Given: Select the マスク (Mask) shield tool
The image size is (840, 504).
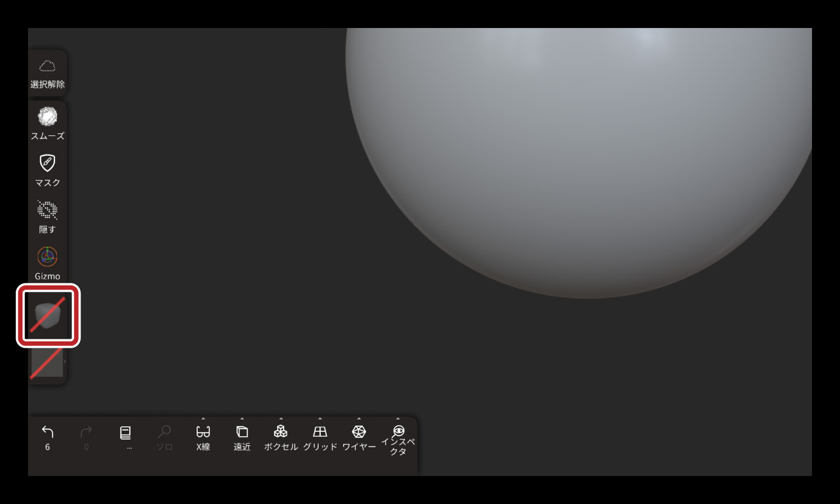Looking at the screenshot, I should click(x=48, y=164).
